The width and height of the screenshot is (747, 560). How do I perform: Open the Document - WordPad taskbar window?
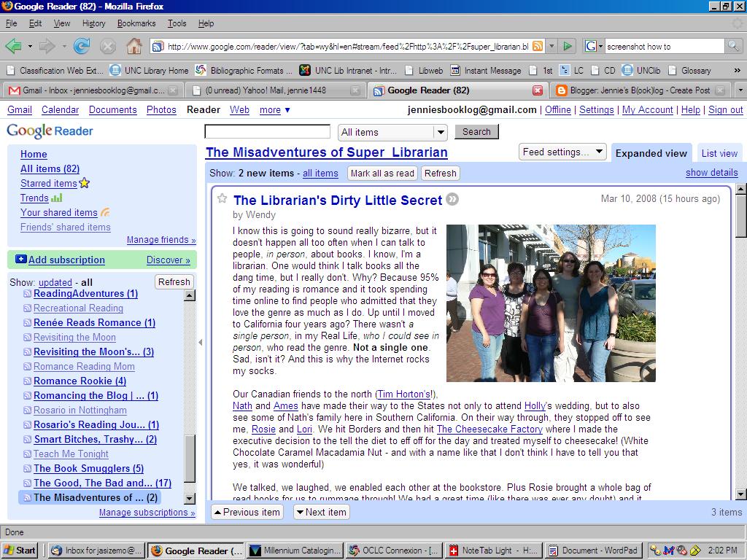point(594,551)
